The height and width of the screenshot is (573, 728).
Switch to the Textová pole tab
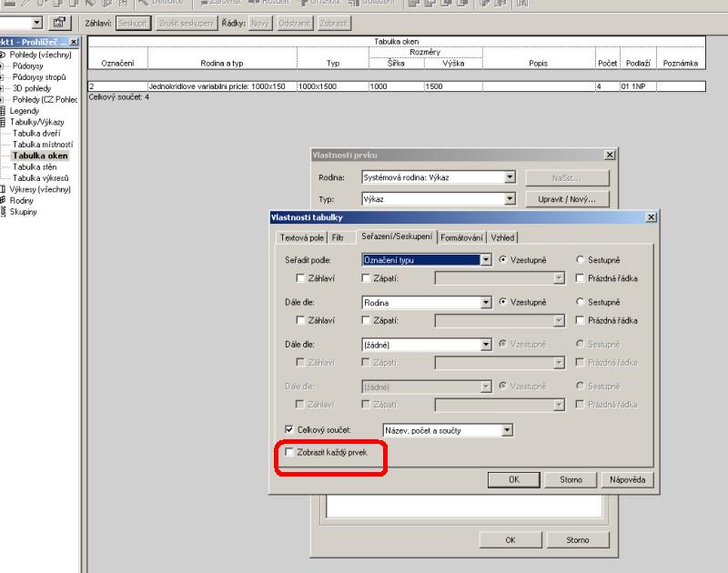(301, 237)
